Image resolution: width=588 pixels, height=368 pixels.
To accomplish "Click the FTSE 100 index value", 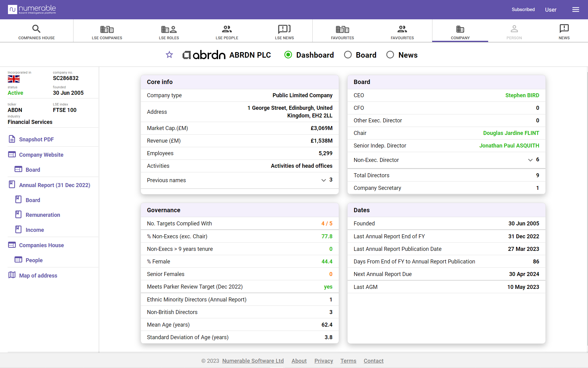I will (65, 110).
